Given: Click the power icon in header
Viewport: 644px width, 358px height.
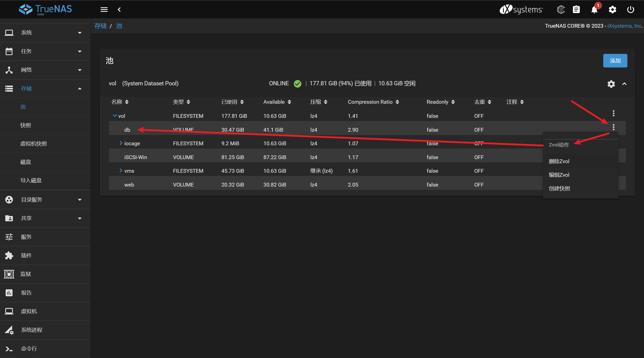Looking at the screenshot, I should (630, 10).
